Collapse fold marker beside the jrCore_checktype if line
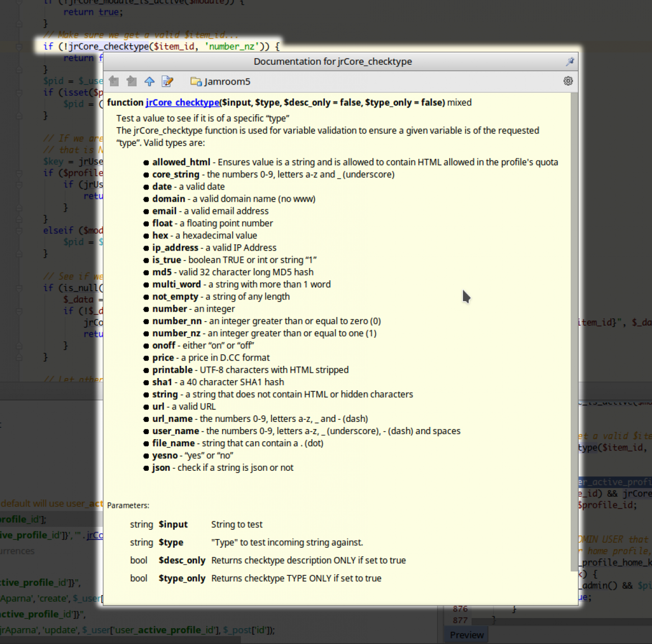 (x=19, y=47)
